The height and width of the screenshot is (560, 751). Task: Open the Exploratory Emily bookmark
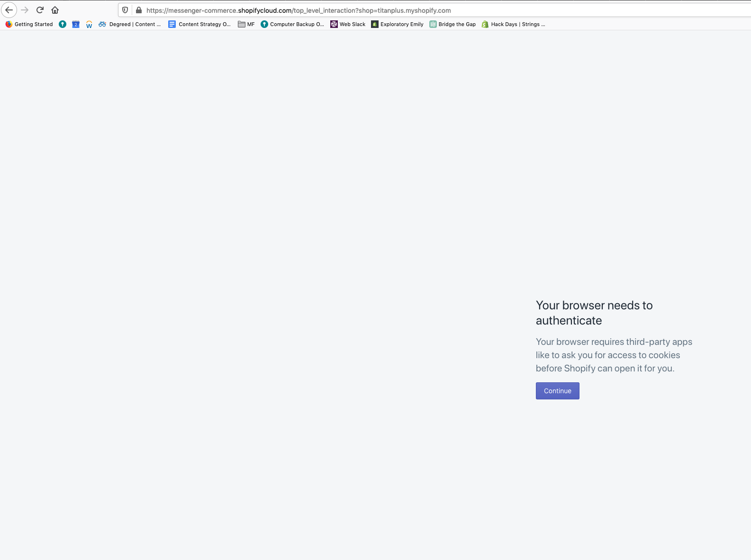397,24
